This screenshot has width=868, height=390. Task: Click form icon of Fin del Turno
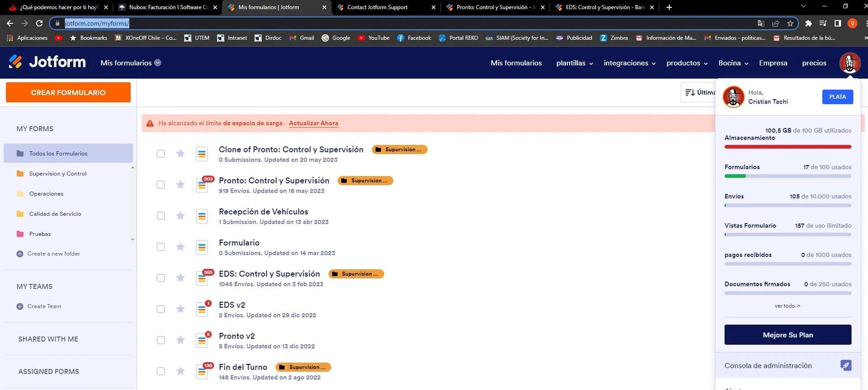(x=202, y=372)
